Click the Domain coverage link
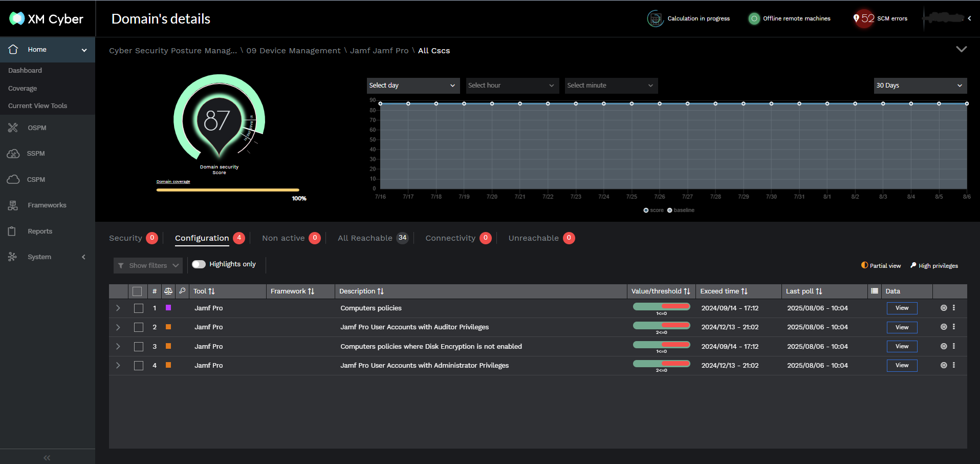This screenshot has height=464, width=980. tap(173, 181)
